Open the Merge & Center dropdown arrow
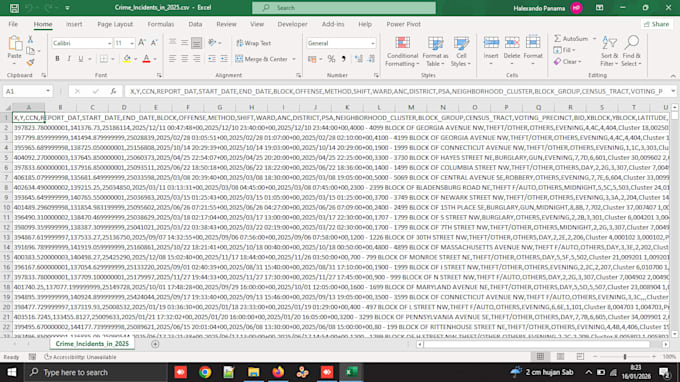The width and height of the screenshot is (680, 382). point(294,59)
